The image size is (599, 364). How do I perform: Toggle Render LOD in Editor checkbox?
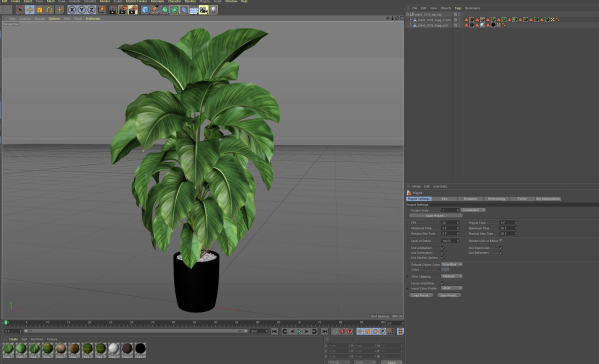point(501,241)
